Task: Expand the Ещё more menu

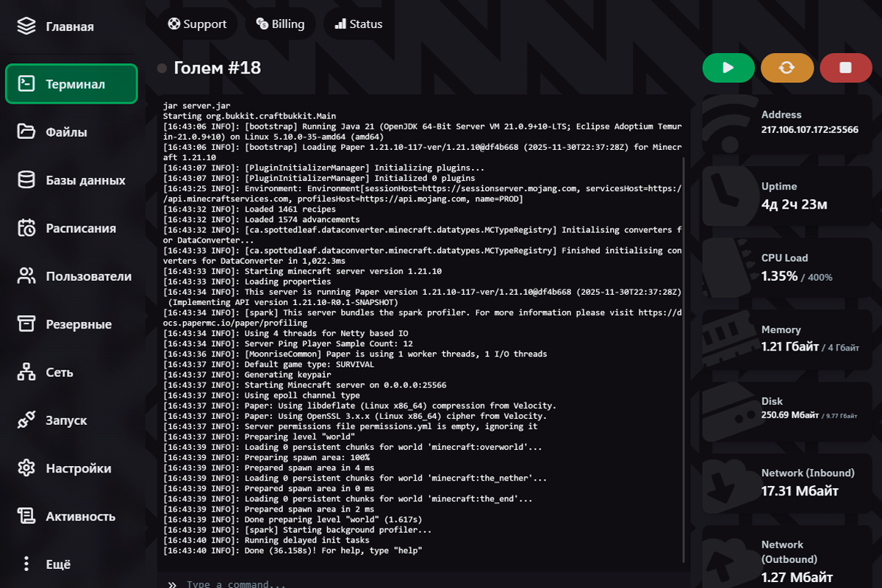Action: 26,564
